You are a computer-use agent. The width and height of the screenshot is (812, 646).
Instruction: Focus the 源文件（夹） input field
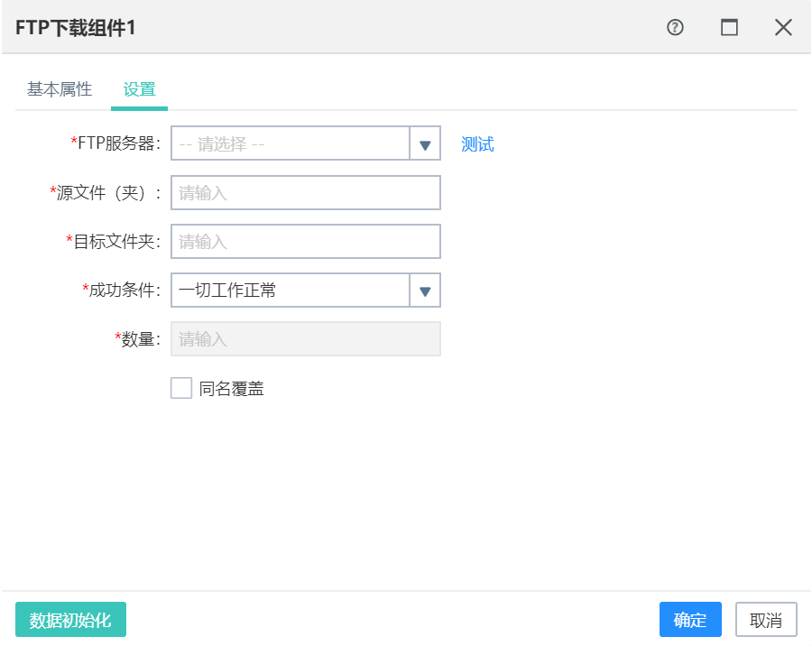(306, 193)
